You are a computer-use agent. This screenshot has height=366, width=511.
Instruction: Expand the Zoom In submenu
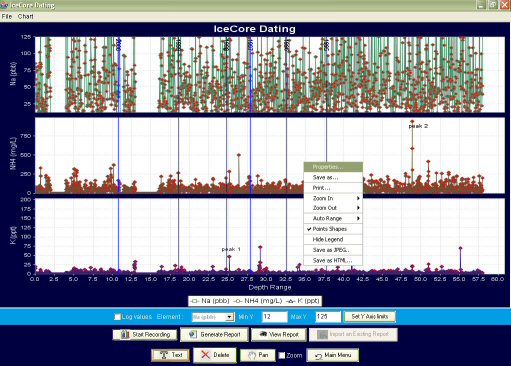click(x=333, y=198)
